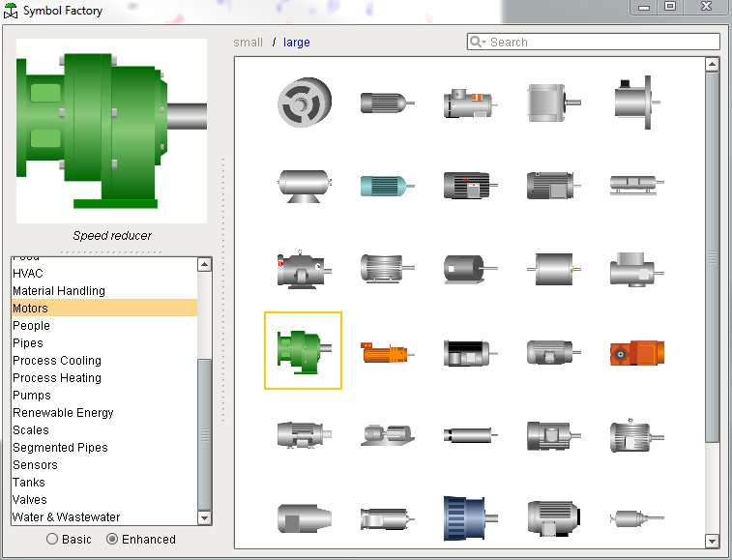Viewport: 732px width, 560px height.
Task: Select the Enhanced radio button
Action: (x=112, y=539)
